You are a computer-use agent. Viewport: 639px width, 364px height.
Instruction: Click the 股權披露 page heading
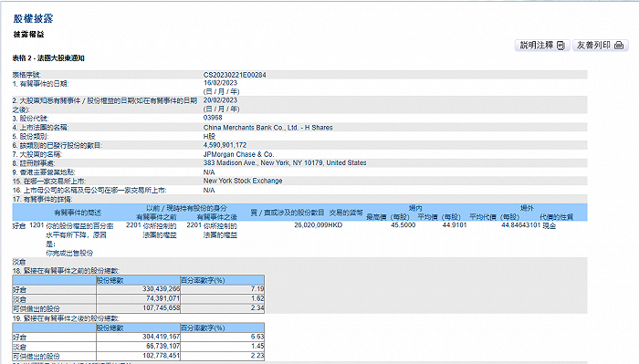point(33,19)
